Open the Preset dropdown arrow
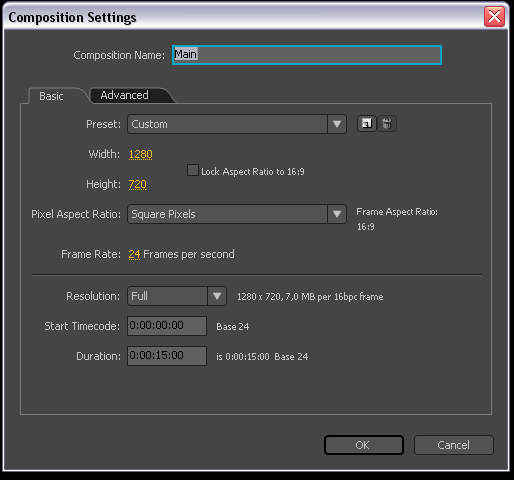Screen dimensions: 514x480 pos(337,124)
